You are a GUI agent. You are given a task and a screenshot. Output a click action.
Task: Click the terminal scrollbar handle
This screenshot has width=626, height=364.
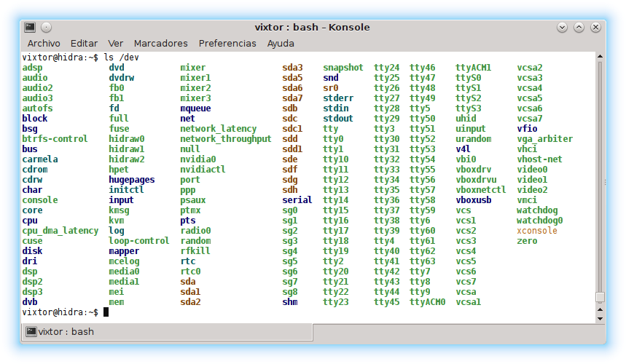[x=600, y=297]
